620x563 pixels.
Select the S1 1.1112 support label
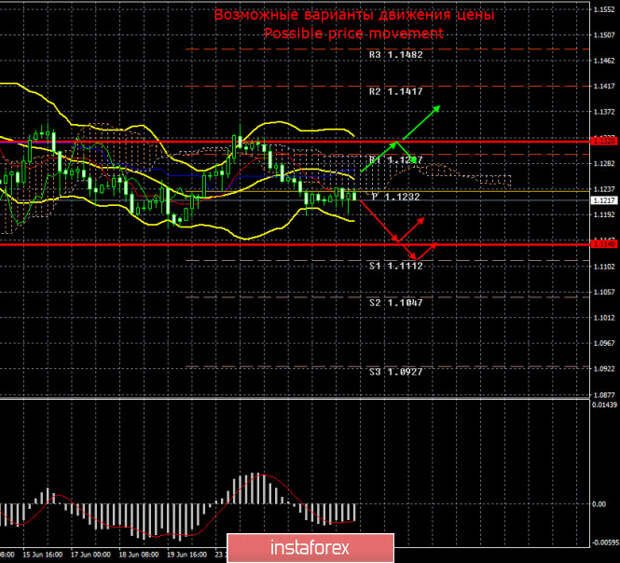[395, 265]
